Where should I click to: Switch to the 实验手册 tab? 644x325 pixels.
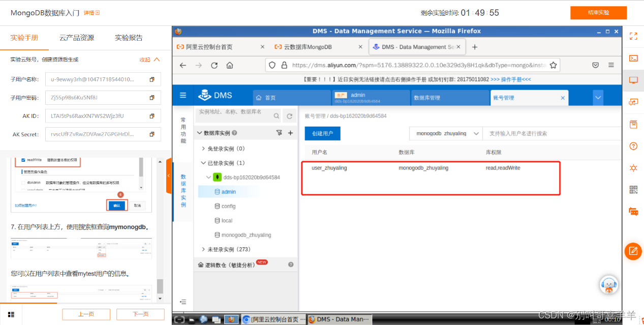(24, 38)
